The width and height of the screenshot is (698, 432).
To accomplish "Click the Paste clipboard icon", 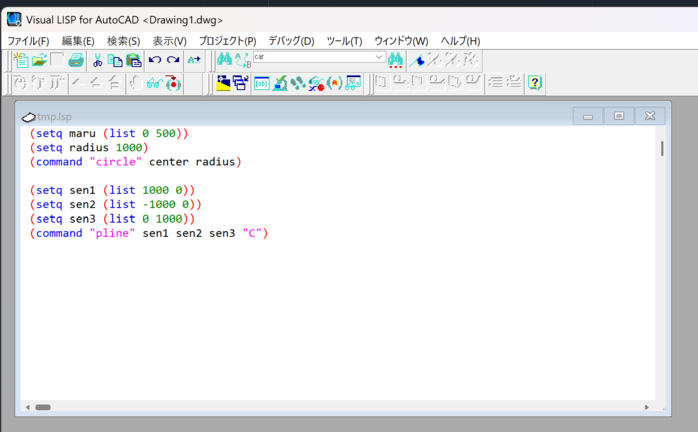I will [133, 61].
